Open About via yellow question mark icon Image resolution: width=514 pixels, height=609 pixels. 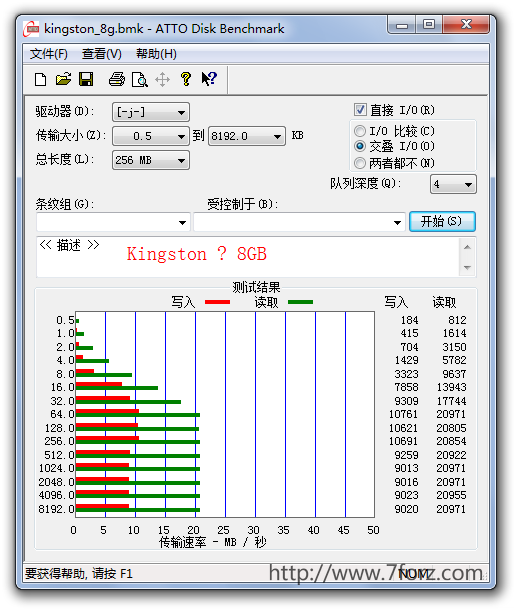(x=186, y=79)
